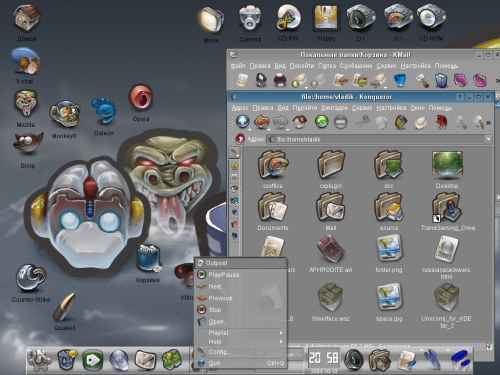Launch Opera from the desktop
The image size is (500, 375).
click(x=141, y=98)
